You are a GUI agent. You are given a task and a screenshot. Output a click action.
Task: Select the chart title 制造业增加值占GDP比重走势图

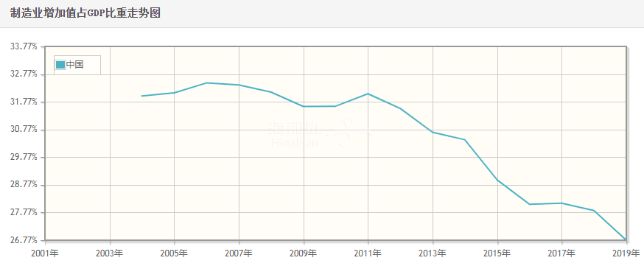85,13
